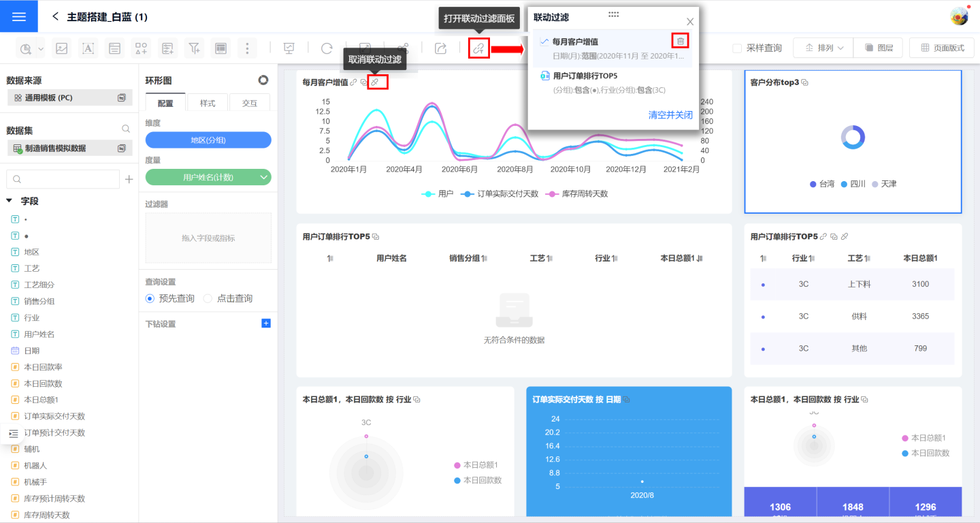980x523 pixels.
Task: Delete the 每月客户增值 linked filter entry
Action: point(680,41)
